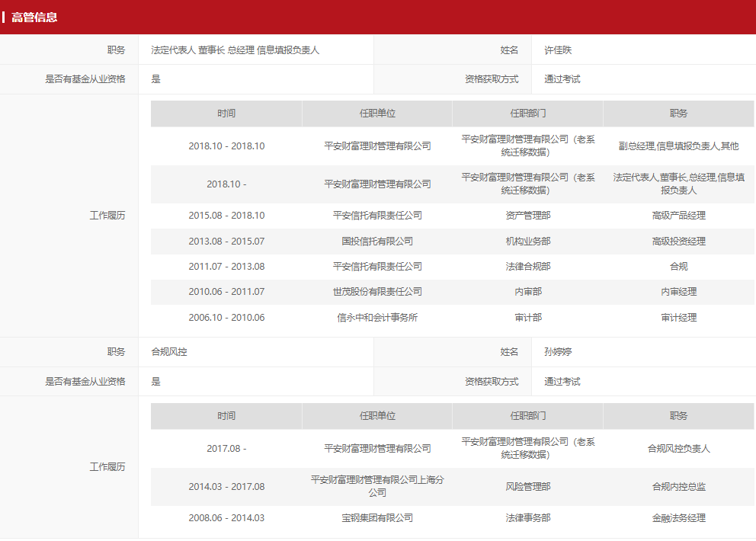Click 通过考试 value in 孙婷婷's section
This screenshot has height=541, width=756.
pyautogui.click(x=562, y=382)
